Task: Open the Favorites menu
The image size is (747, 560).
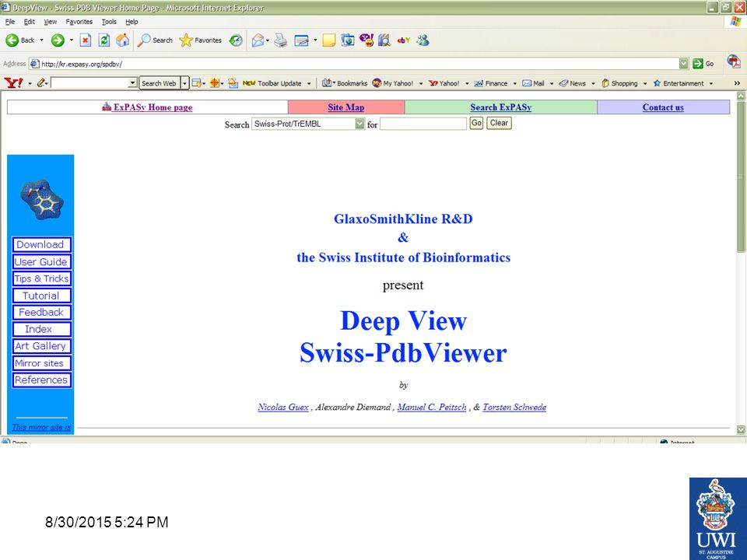Action: click(x=79, y=22)
